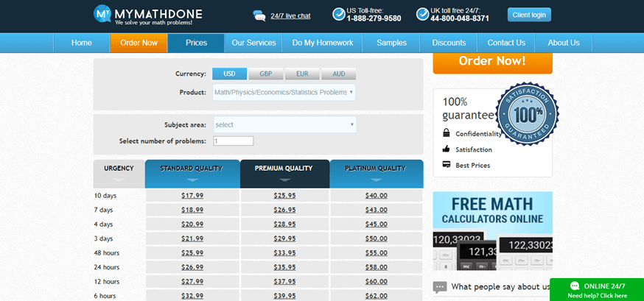Screen dimensions: 644x301
Task: Open the Order Now nav tab
Action: 139,43
